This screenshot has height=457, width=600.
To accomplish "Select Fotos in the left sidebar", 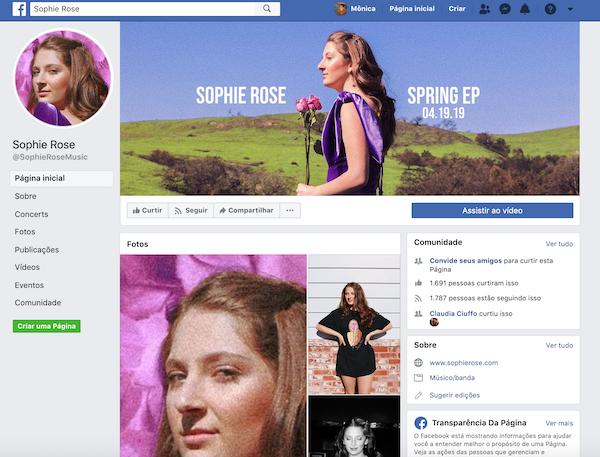I will [x=25, y=232].
